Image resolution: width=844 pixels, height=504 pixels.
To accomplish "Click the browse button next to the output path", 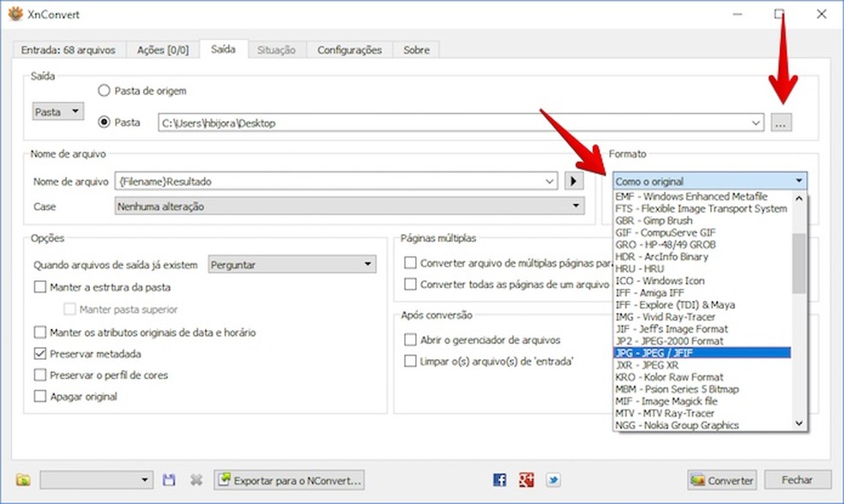I will pyautogui.click(x=781, y=122).
